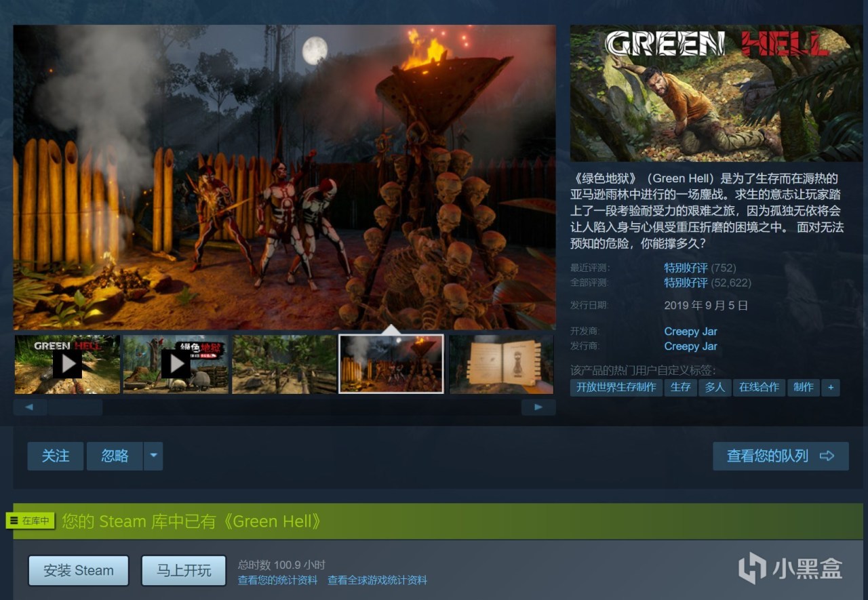The width and height of the screenshot is (868, 600).
Task: Open 查看您的统计资料 link
Action: [277, 580]
